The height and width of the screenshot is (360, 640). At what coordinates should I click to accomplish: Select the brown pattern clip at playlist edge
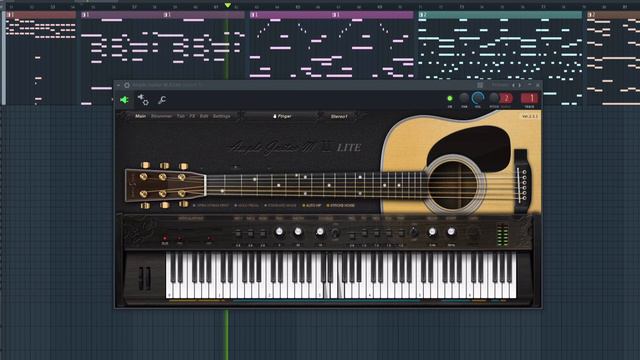coord(613,15)
